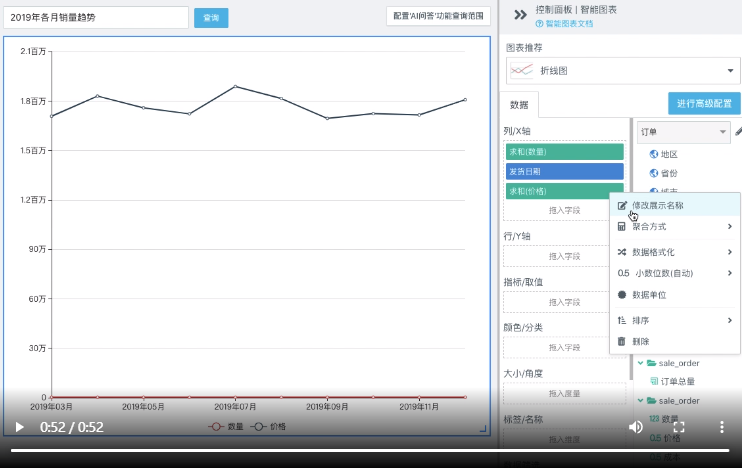The width and height of the screenshot is (742, 468).
Task: Open the 折线图 chart type dropdown
Action: [622, 71]
